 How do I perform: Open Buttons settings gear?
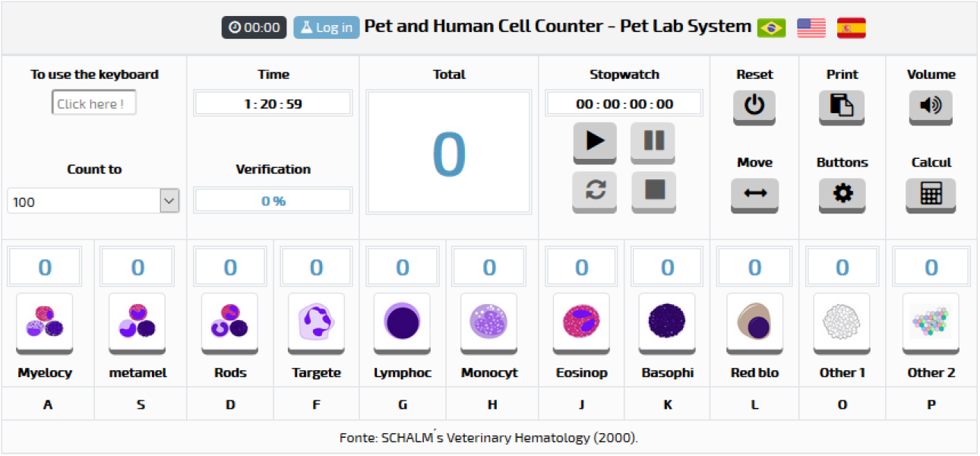point(842,194)
